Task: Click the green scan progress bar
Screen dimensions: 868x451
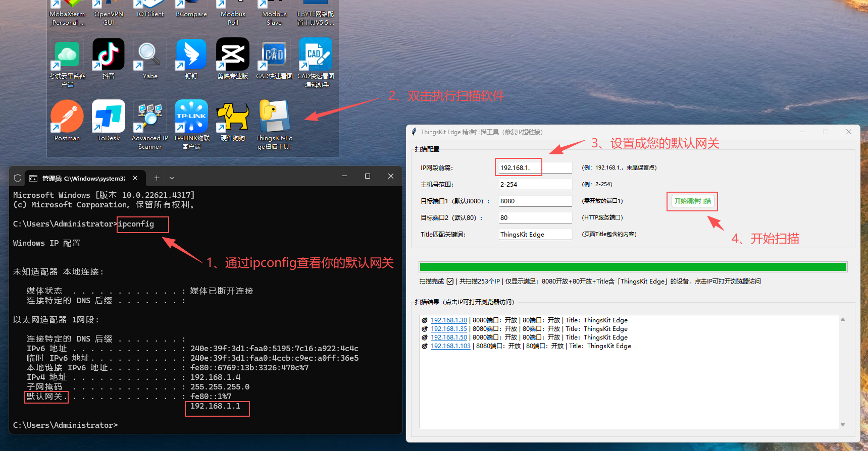Action: pyautogui.click(x=633, y=267)
